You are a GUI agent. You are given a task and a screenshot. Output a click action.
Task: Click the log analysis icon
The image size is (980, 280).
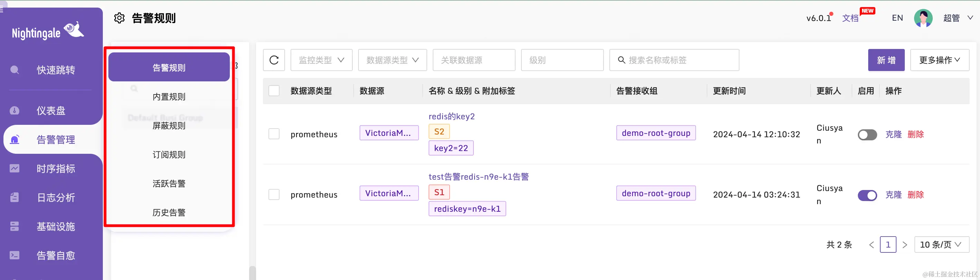pyautogui.click(x=14, y=197)
